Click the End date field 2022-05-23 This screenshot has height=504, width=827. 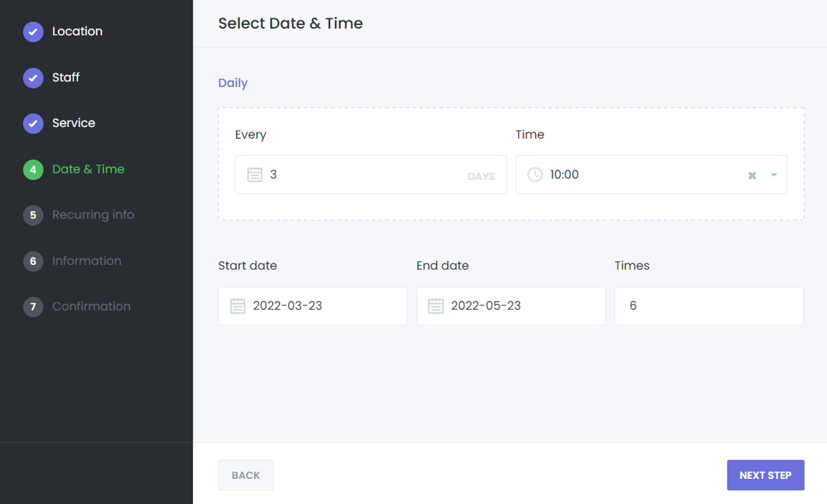(517, 306)
